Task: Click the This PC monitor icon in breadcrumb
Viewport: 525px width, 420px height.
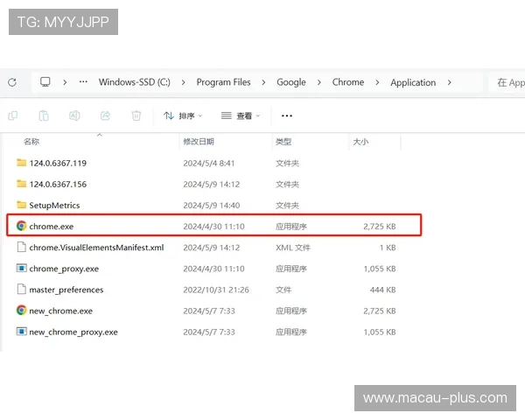Action: point(45,82)
